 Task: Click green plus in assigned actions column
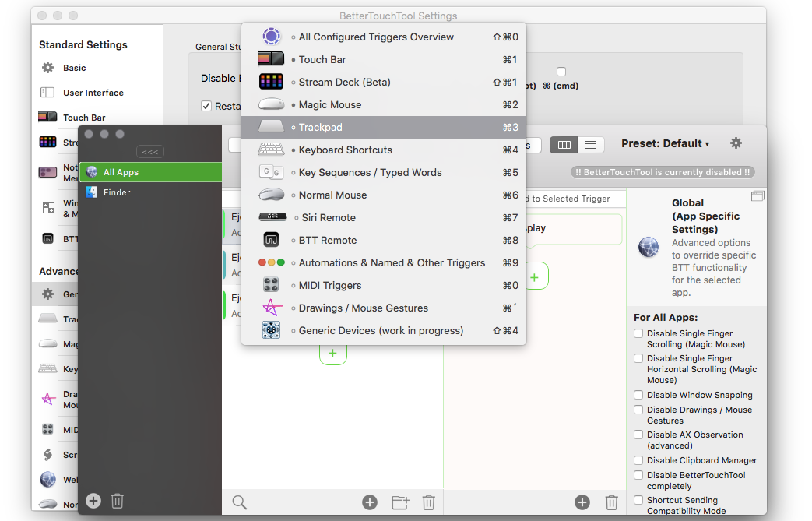[534, 277]
